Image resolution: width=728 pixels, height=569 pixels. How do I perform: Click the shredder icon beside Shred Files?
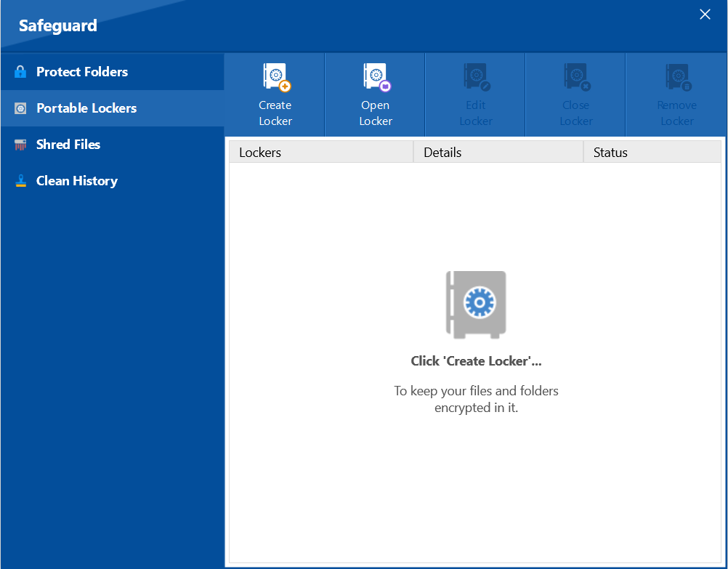20,145
